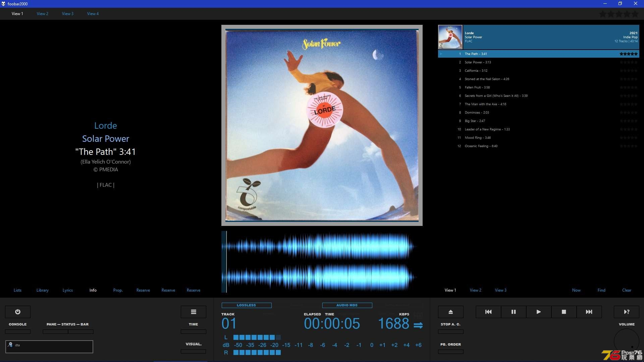644x362 pixels.
Task: Click the LOSSLESS indicator
Action: point(247,305)
